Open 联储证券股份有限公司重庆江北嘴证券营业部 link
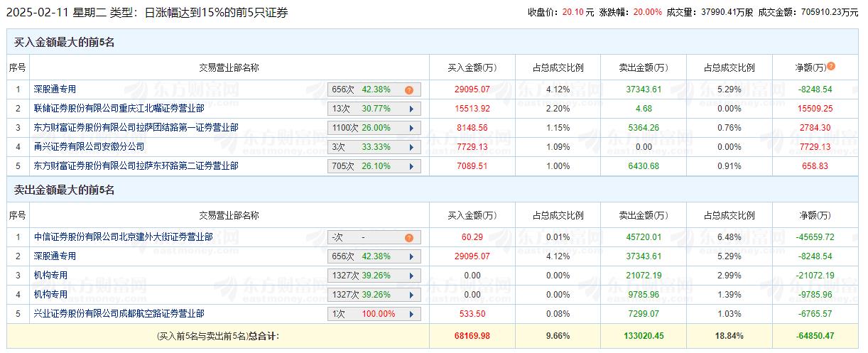Viewport: 868px width, 353px height. (119, 109)
